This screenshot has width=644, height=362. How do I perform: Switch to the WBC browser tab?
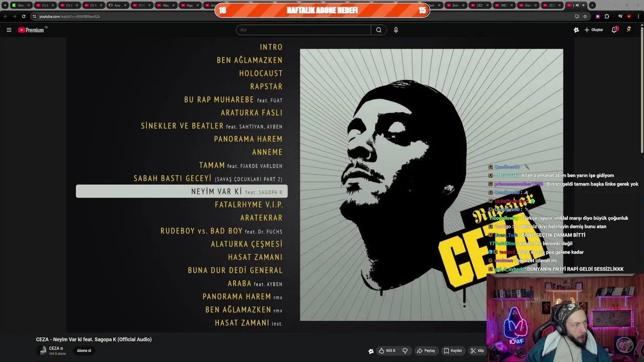pyautogui.click(x=504, y=5)
